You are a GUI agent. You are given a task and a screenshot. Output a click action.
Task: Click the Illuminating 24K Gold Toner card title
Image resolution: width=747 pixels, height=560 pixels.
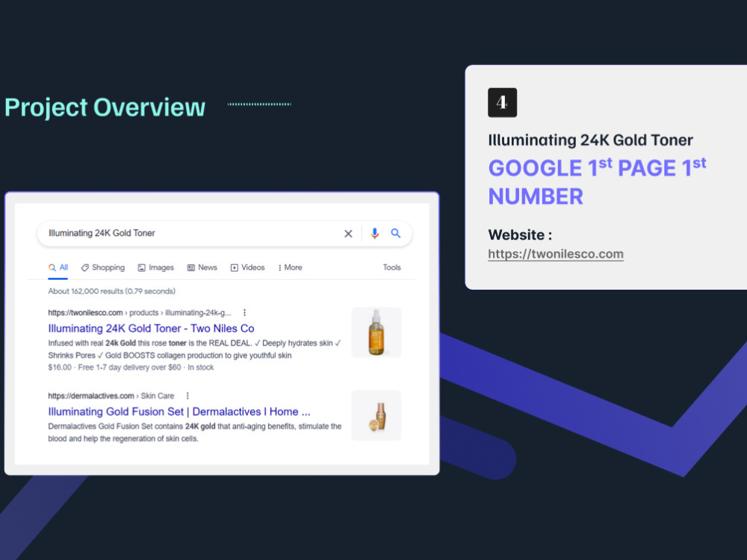[x=590, y=140]
